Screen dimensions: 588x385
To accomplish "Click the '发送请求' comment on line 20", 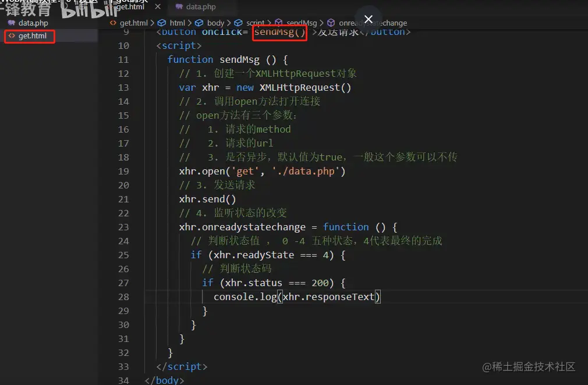I will [x=235, y=185].
